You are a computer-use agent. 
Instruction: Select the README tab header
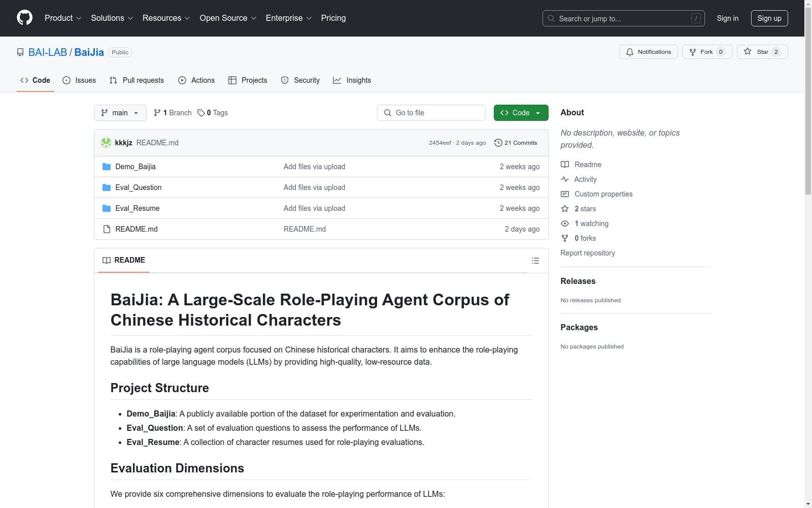point(124,260)
